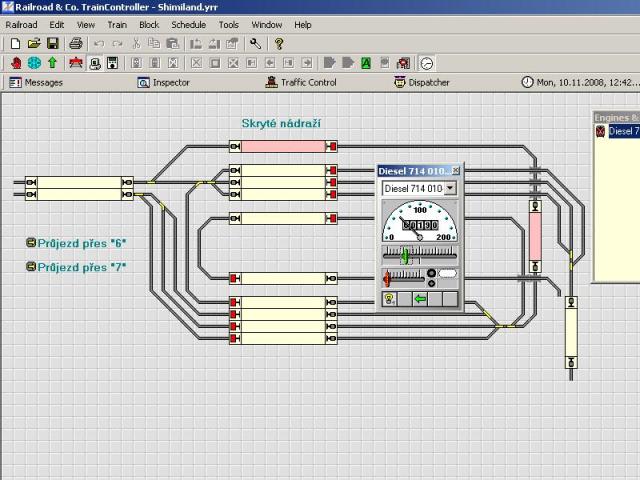640x480 pixels.
Task: Click the Print icon
Action: (76, 43)
